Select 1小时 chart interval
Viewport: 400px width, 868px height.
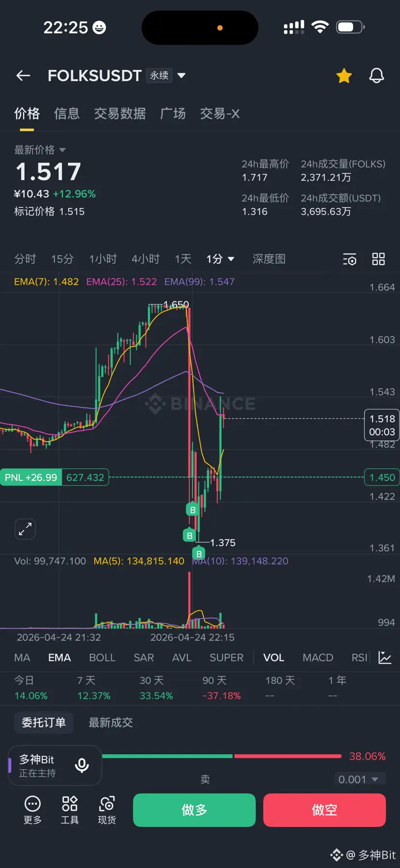point(103,259)
